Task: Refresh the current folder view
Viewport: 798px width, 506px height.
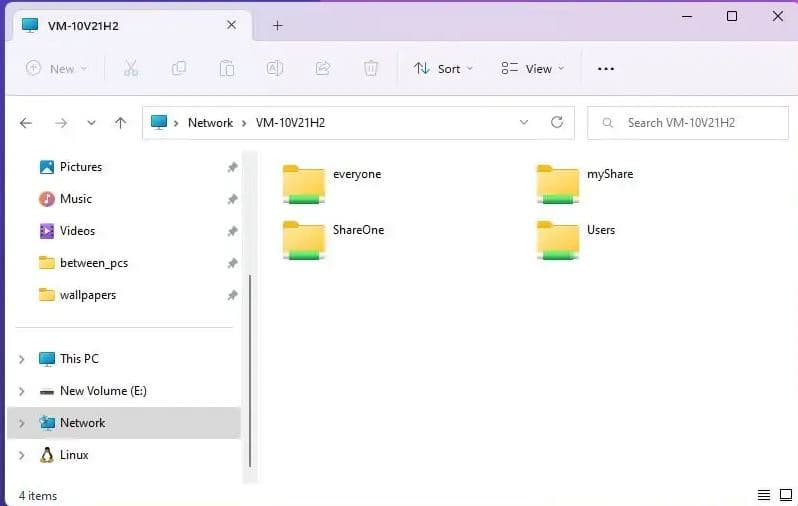Action: click(x=557, y=123)
